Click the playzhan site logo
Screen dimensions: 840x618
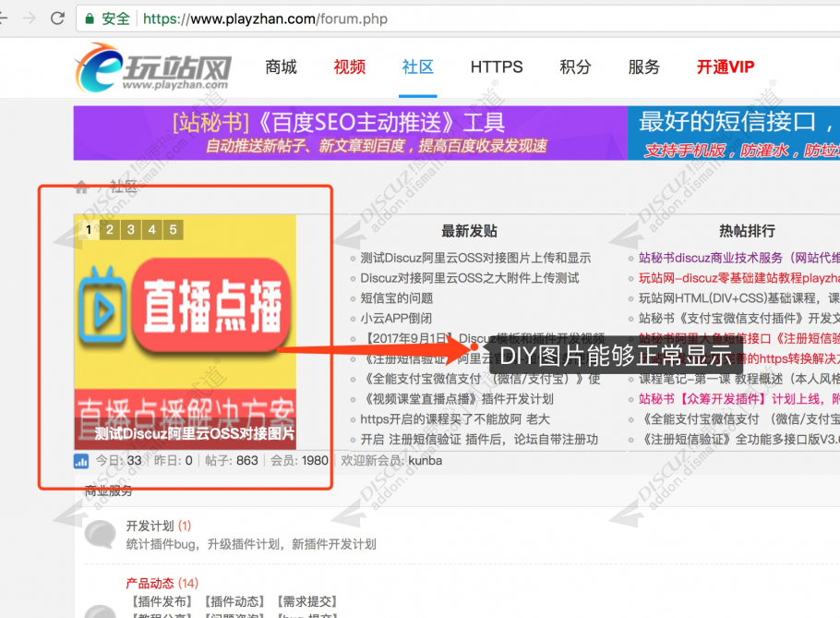pyautogui.click(x=154, y=68)
